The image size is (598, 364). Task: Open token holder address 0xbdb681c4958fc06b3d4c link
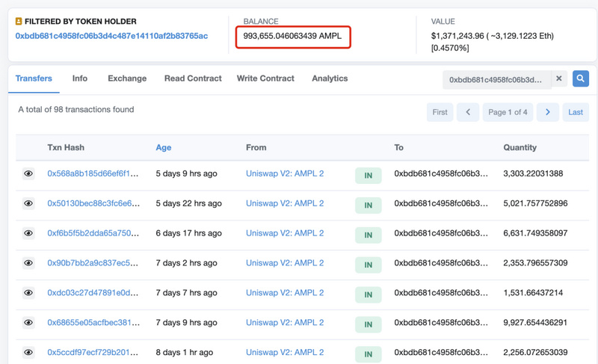(x=111, y=36)
